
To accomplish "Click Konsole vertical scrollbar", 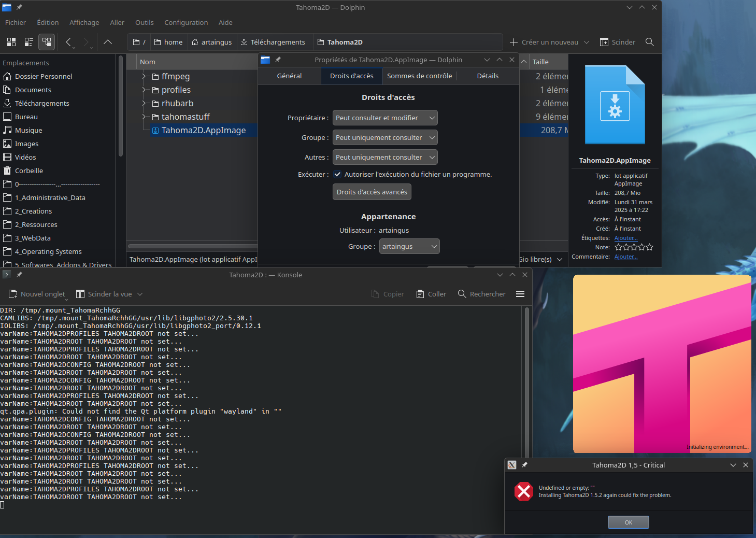I will 527,384.
